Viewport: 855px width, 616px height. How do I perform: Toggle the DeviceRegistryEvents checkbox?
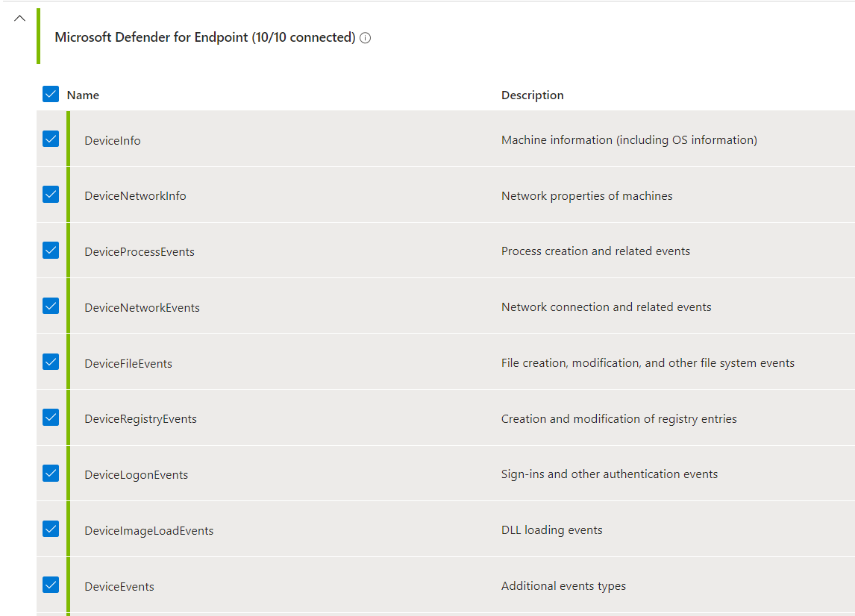(x=51, y=418)
